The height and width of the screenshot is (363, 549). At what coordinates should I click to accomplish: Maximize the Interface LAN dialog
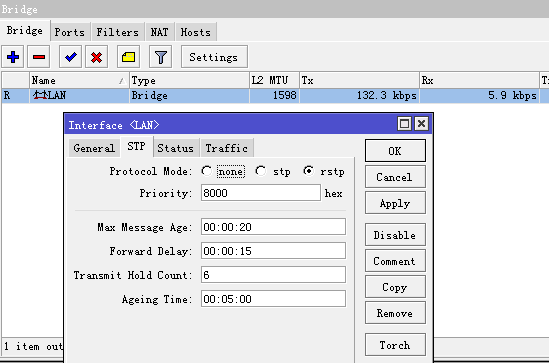[404, 124]
